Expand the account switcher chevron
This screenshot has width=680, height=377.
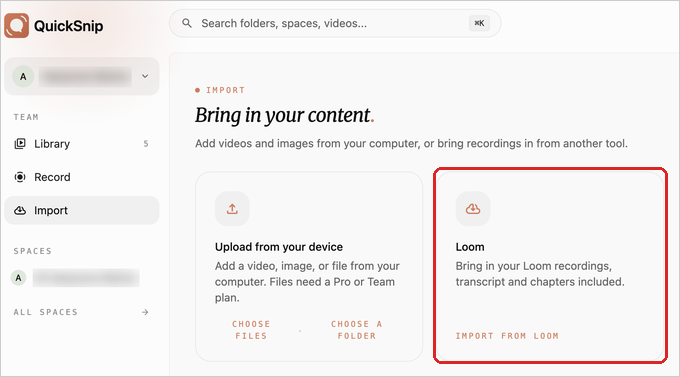click(x=145, y=76)
